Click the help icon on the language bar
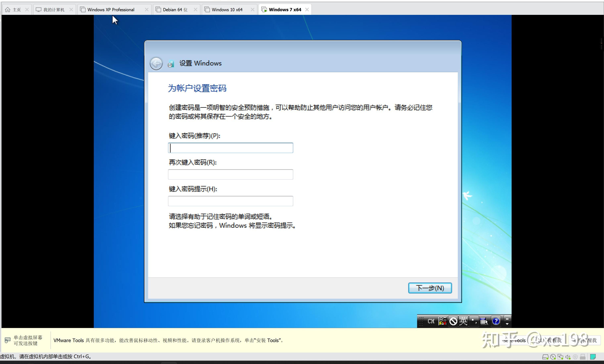This screenshot has width=604, height=364. [496, 321]
